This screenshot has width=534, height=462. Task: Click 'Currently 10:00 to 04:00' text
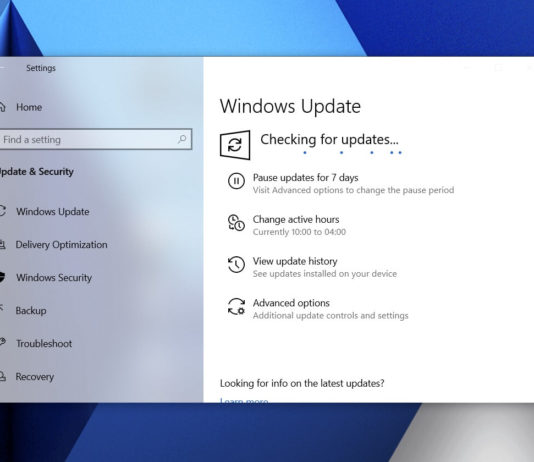pyautogui.click(x=299, y=232)
